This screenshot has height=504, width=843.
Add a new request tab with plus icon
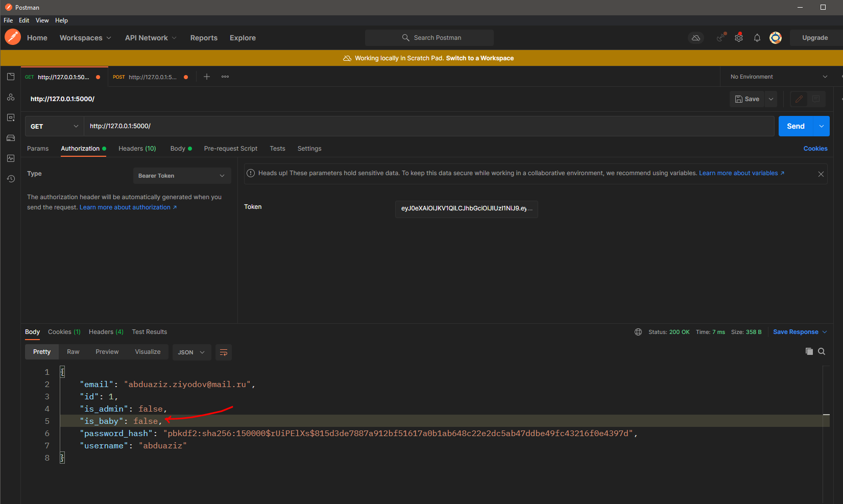(x=207, y=77)
